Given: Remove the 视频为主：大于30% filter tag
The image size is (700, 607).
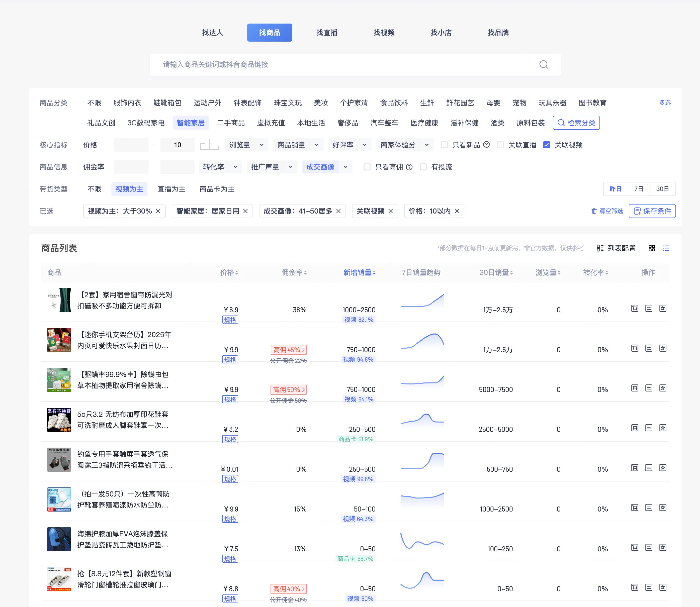Looking at the screenshot, I should tap(158, 211).
